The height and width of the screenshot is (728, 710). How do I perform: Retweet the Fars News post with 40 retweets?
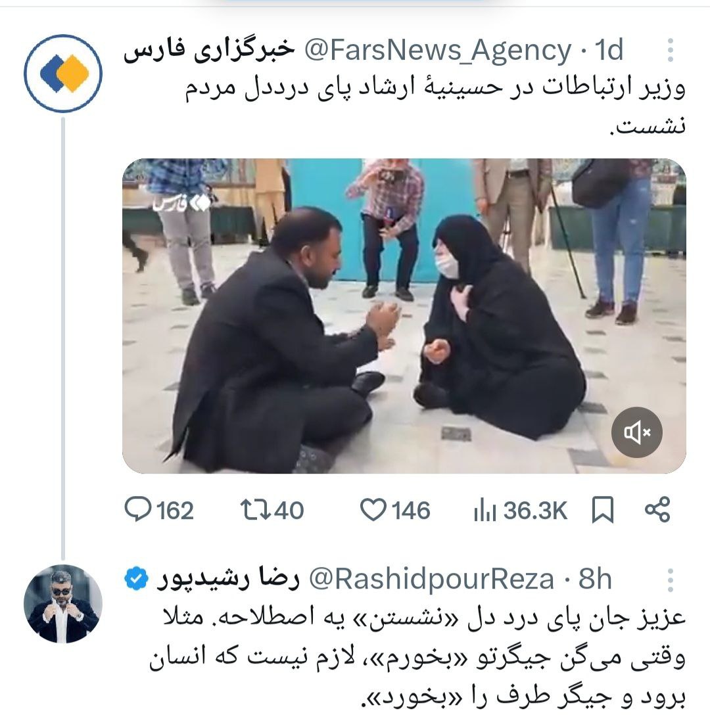tap(255, 509)
